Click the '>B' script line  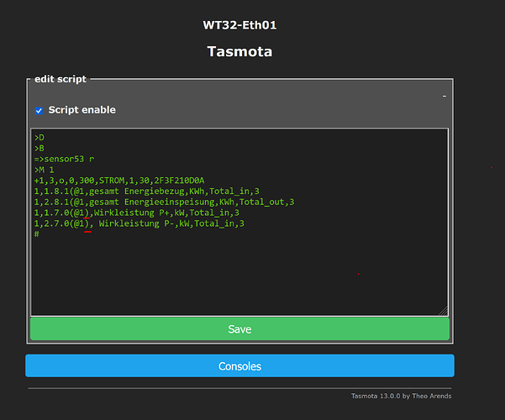(39, 149)
